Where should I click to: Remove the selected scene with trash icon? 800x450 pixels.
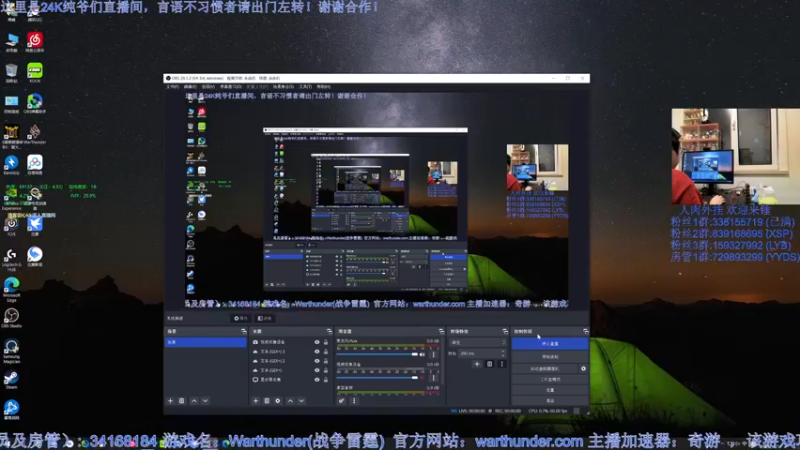coord(182,401)
